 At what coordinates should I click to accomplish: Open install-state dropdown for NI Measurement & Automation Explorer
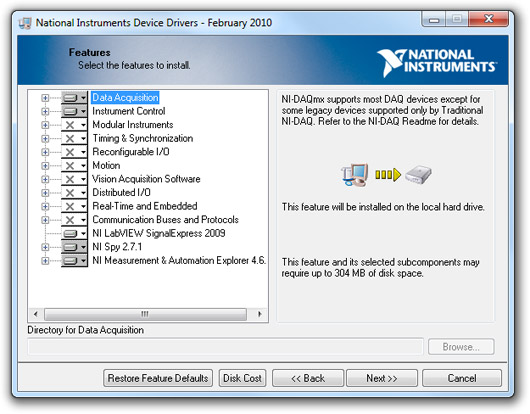pos(74,261)
